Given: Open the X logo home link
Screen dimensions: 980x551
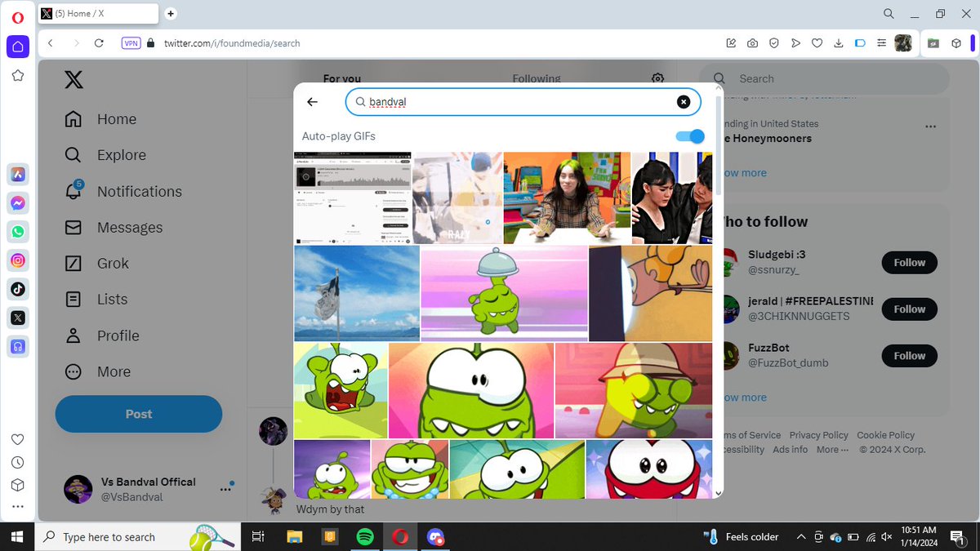Looking at the screenshot, I should (x=73, y=79).
